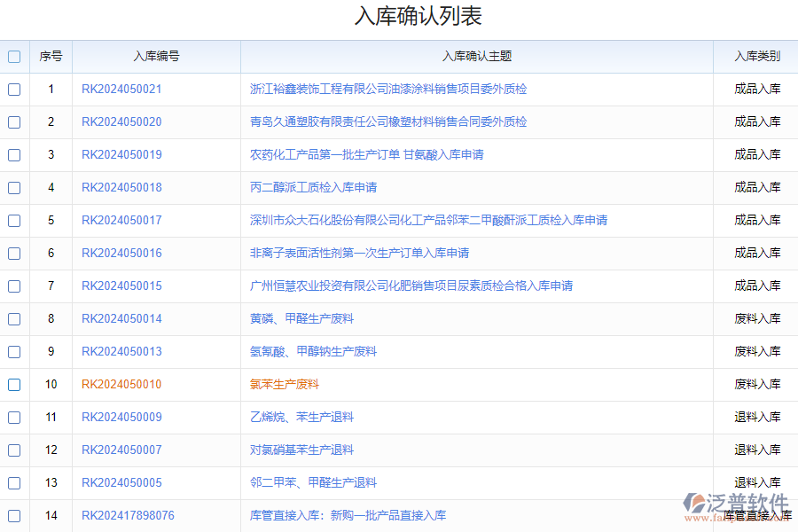The image size is (798, 532).
Task: Sort by the 入库编号 column header
Action: point(157,56)
